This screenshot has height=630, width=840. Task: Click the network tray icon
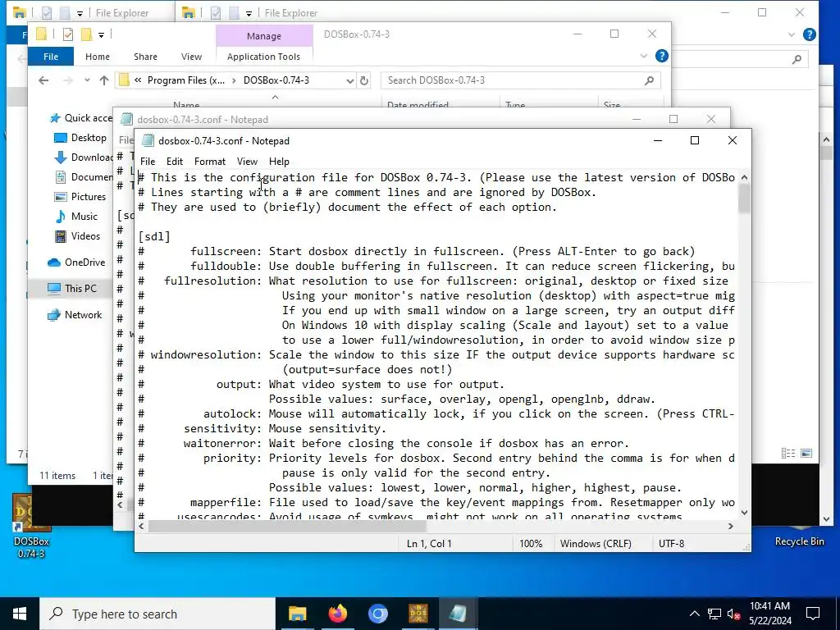(x=714, y=614)
